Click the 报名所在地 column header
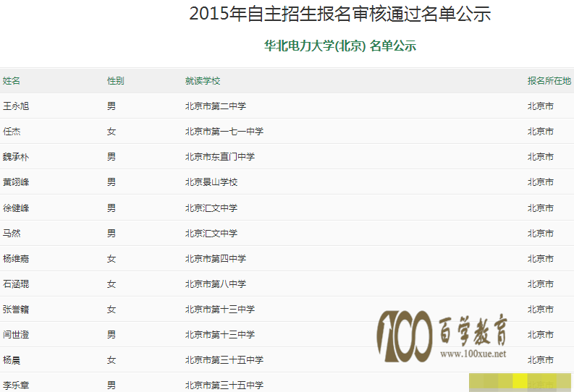This screenshot has width=574, height=392. [549, 81]
